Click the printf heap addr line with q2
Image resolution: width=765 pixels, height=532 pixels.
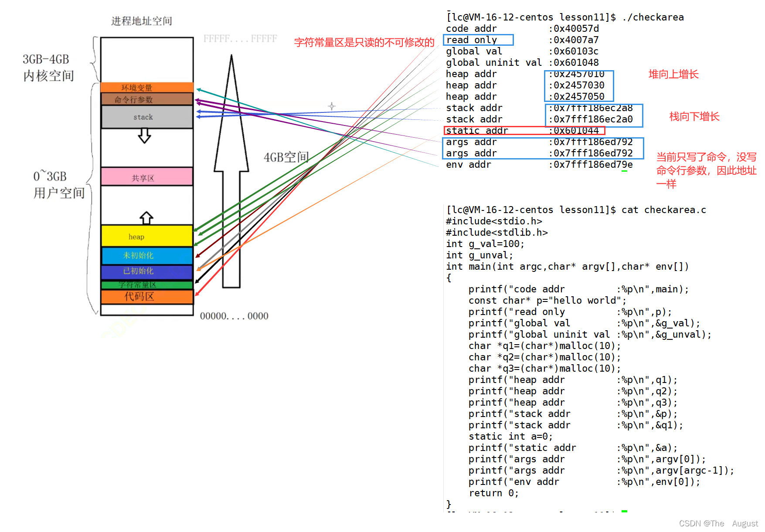pyautogui.click(x=573, y=391)
